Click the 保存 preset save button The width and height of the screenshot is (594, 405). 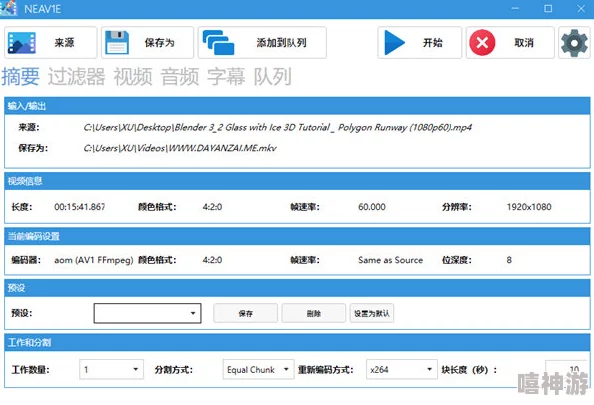pos(245,313)
